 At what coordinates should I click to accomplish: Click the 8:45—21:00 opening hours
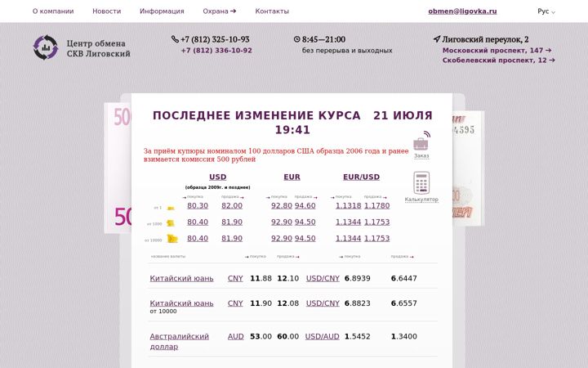coord(323,39)
